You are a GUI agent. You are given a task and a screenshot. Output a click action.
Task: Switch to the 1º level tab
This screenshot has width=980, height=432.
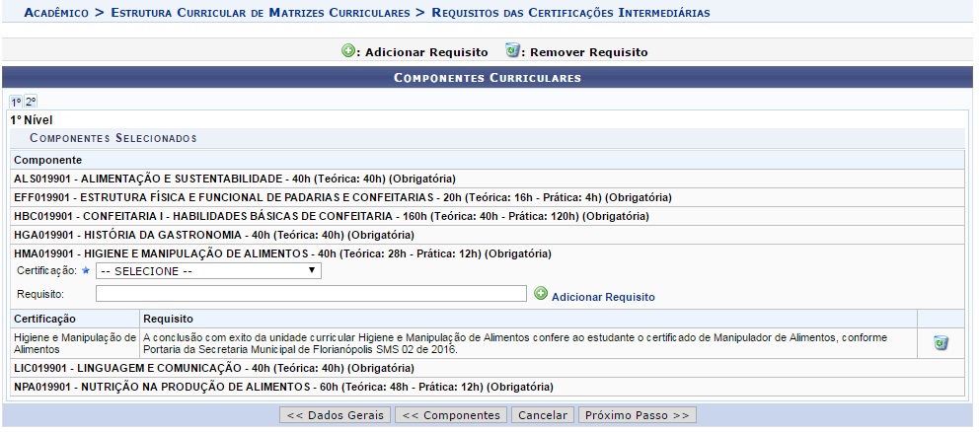pos(16,102)
